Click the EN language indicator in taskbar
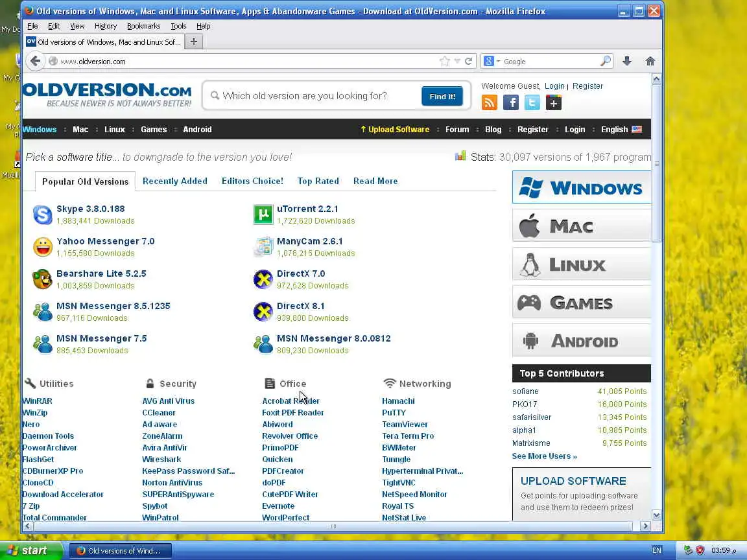747x560 pixels. (x=656, y=550)
